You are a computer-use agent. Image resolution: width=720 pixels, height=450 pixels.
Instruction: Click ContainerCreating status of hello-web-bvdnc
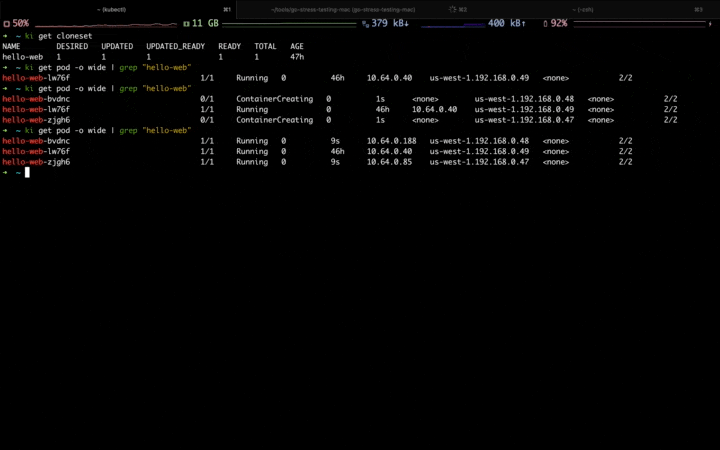click(x=275, y=99)
